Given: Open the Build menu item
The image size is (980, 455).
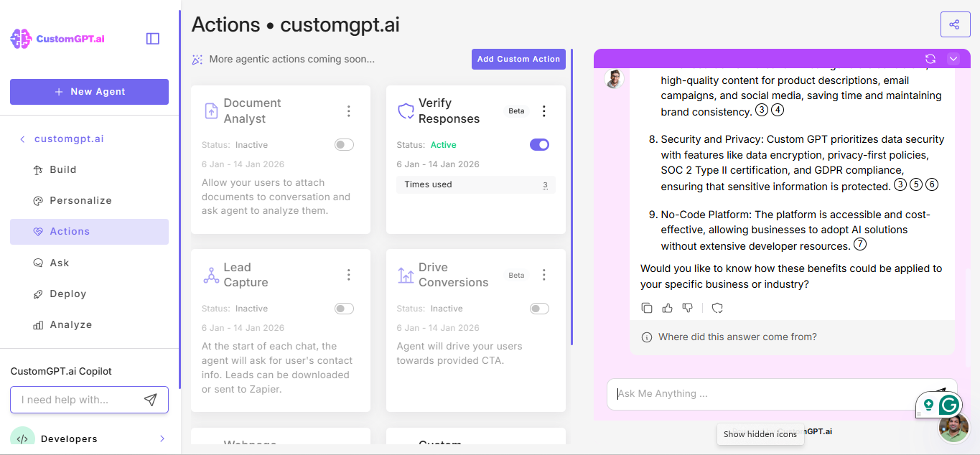Looking at the screenshot, I should point(89,170).
